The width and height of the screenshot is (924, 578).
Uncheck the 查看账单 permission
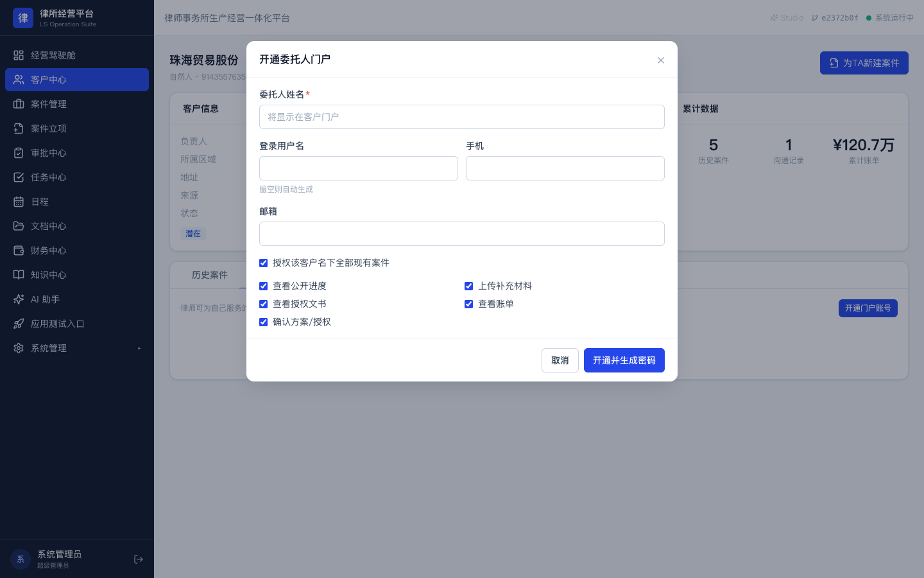pos(468,304)
